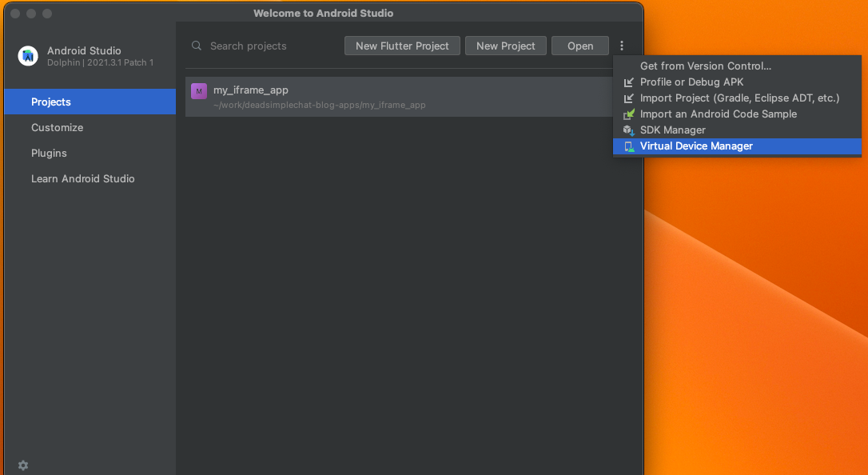Click the settings gear icon at bottom left
The height and width of the screenshot is (475, 868).
pos(23,465)
